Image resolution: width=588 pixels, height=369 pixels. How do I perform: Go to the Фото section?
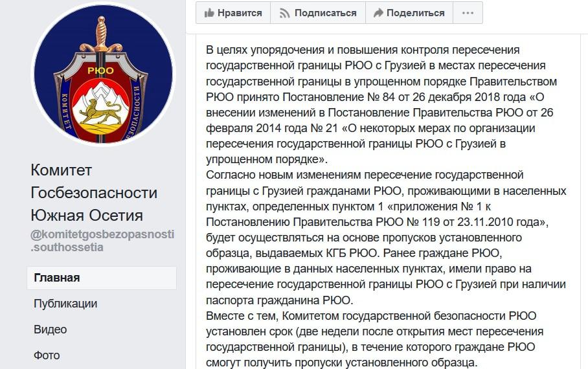(x=47, y=355)
